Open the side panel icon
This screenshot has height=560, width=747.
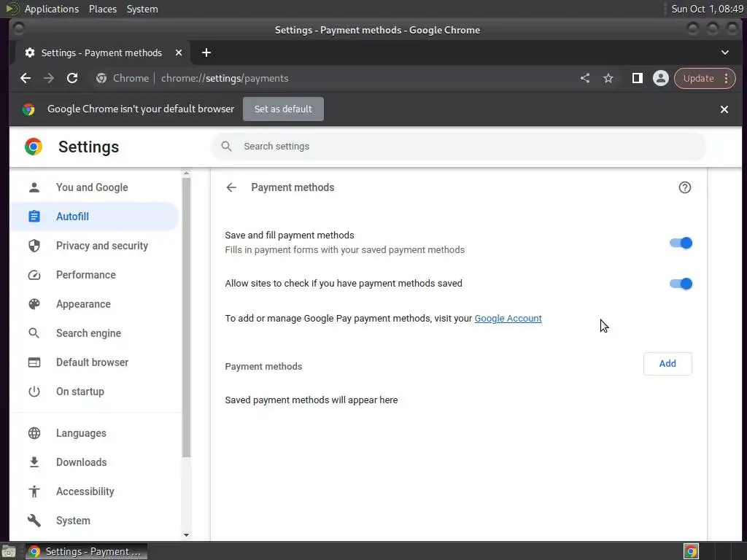pyautogui.click(x=638, y=78)
